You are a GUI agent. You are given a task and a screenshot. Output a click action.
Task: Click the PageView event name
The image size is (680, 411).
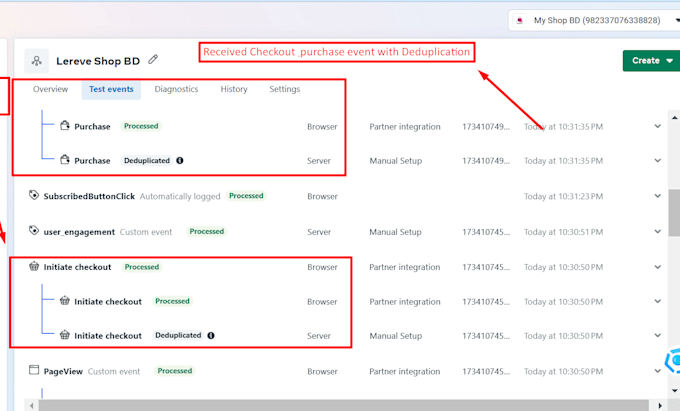point(63,372)
